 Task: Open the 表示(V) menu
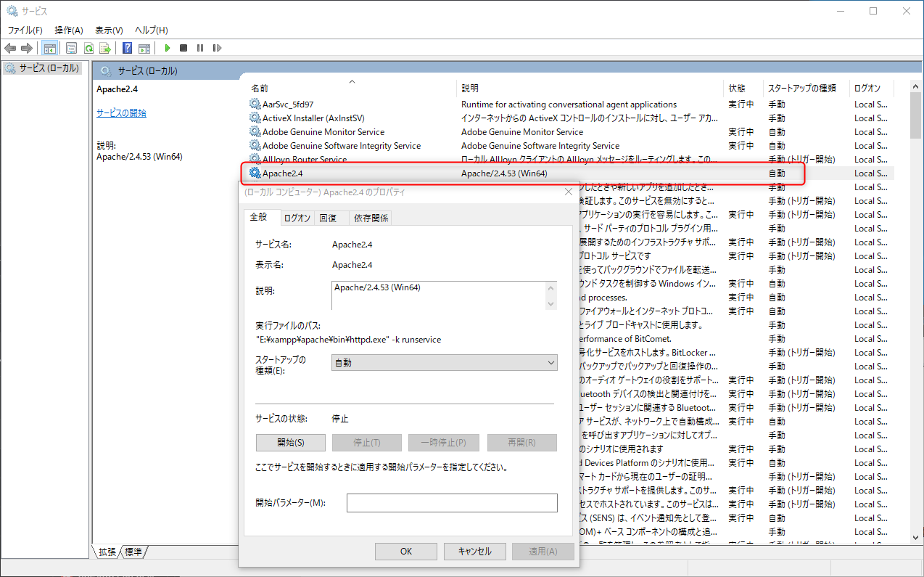coord(109,30)
